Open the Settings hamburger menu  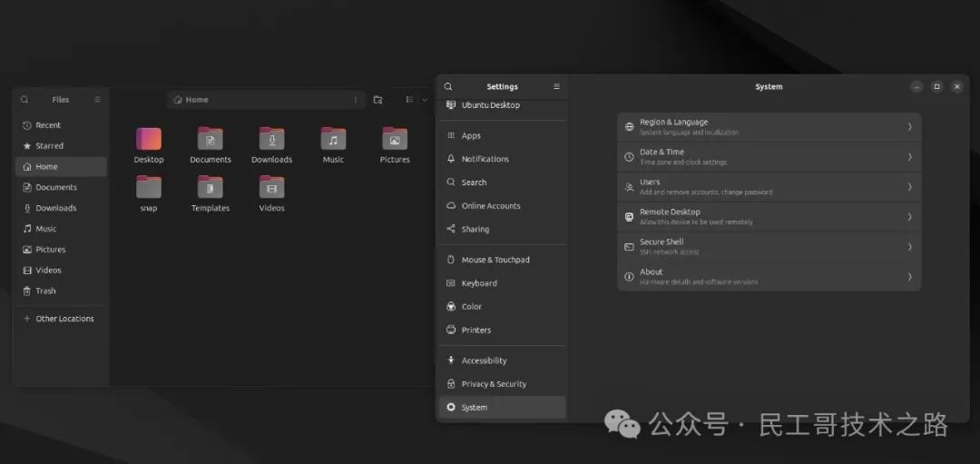[x=556, y=86]
